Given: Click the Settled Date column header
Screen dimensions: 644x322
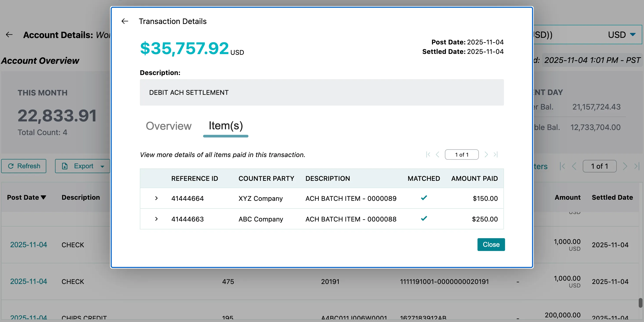Looking at the screenshot, I should click(612, 198).
